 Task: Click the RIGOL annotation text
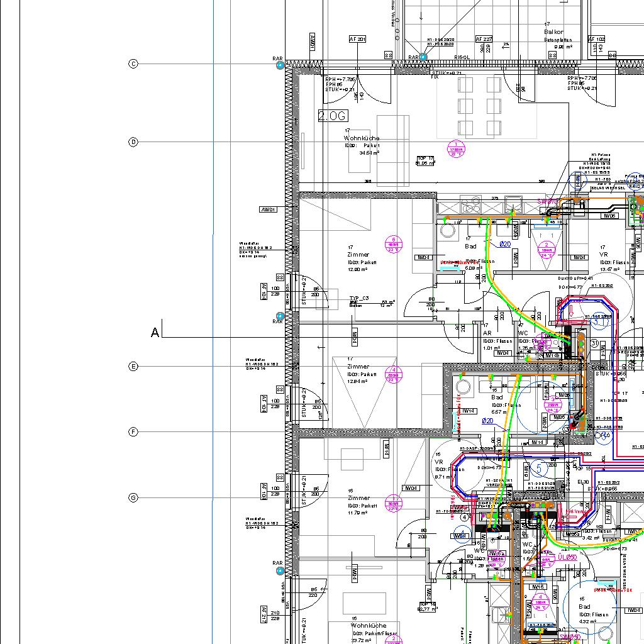[x=462, y=57]
